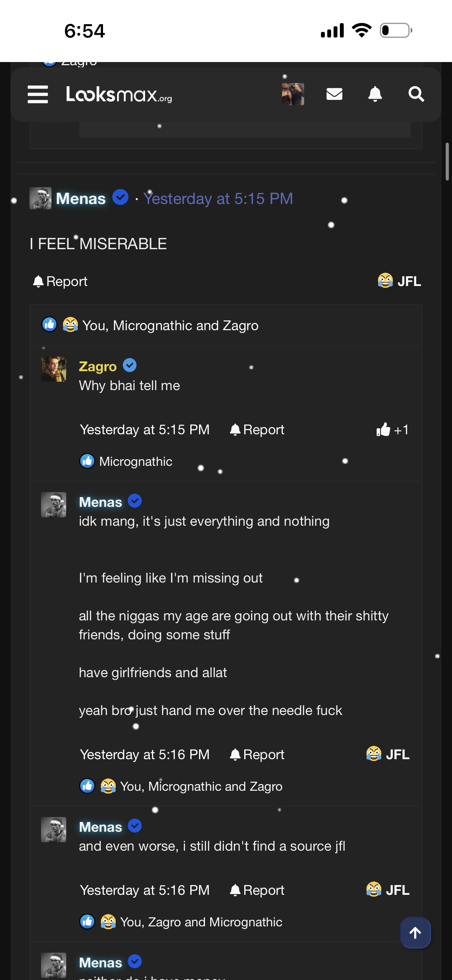Show who reacted: You, Micrognathic and Zagro
The image size is (452, 980).
pos(170,326)
